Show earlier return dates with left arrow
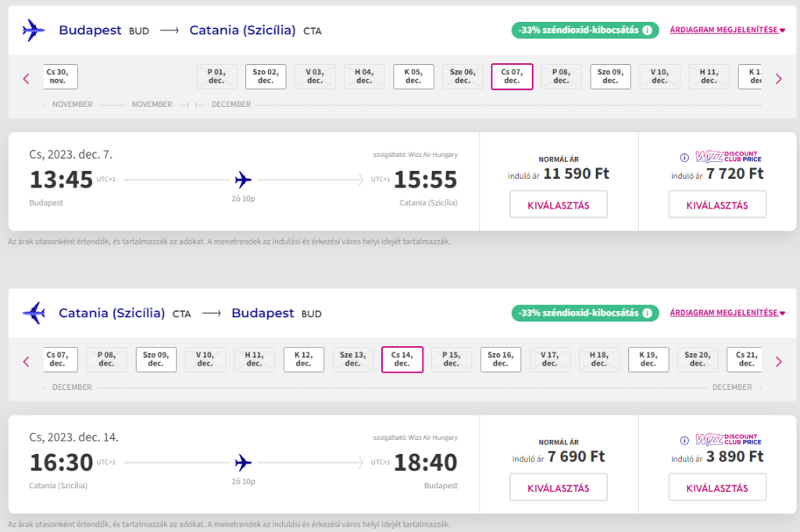This screenshot has width=800, height=532. (x=26, y=361)
